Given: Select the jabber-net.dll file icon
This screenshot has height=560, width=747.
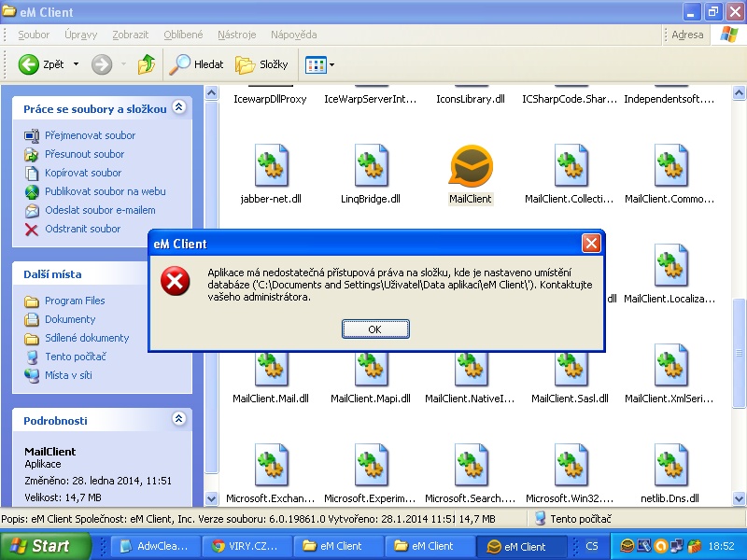Looking at the screenshot, I should 271,166.
